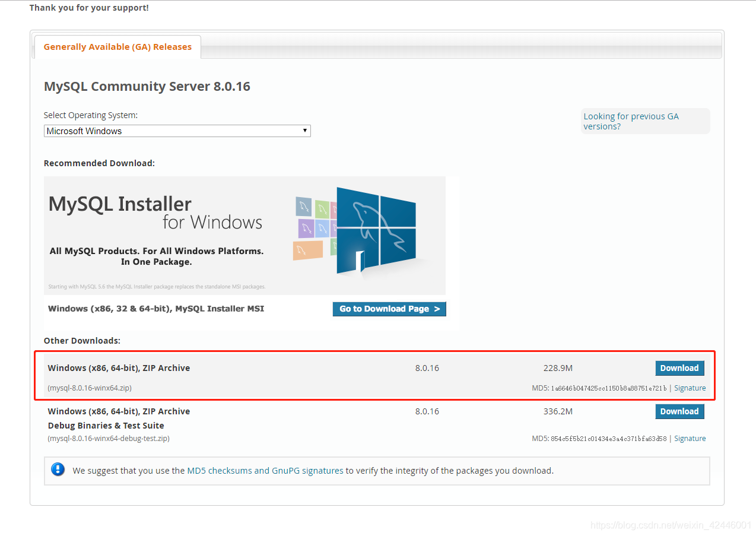Select MD5 hash starting with 1a6646

[609, 388]
